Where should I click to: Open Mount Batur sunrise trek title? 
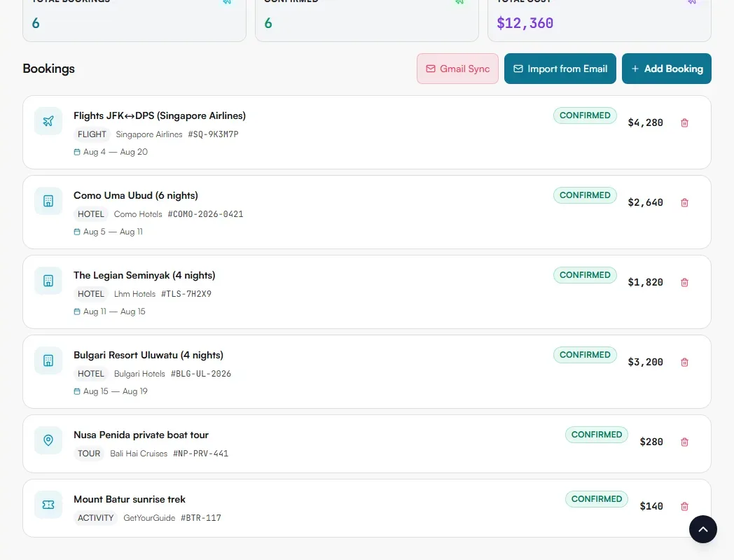click(x=129, y=499)
